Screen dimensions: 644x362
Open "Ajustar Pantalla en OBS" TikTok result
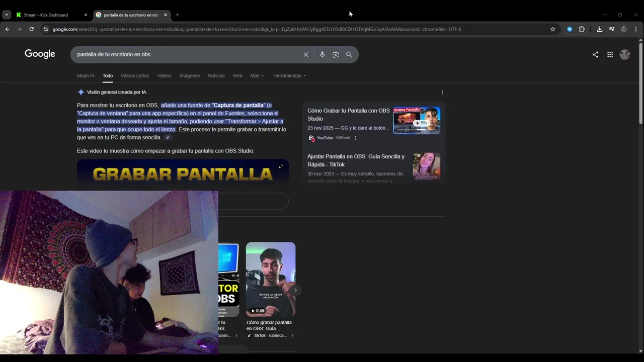click(356, 160)
